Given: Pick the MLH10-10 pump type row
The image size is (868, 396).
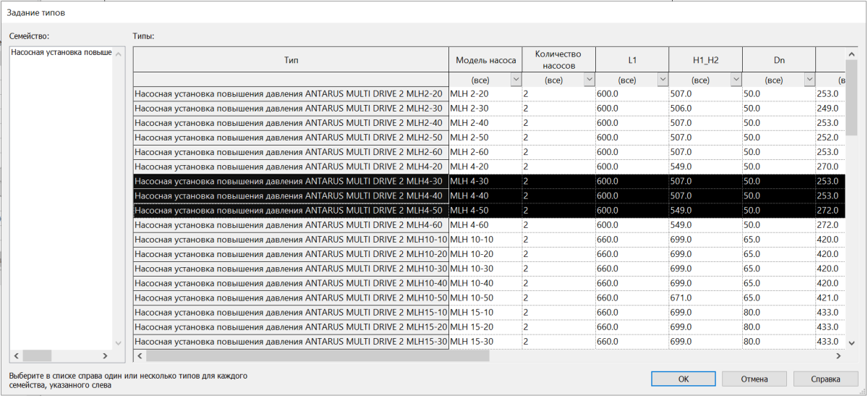Looking at the screenshot, I should tap(289, 240).
